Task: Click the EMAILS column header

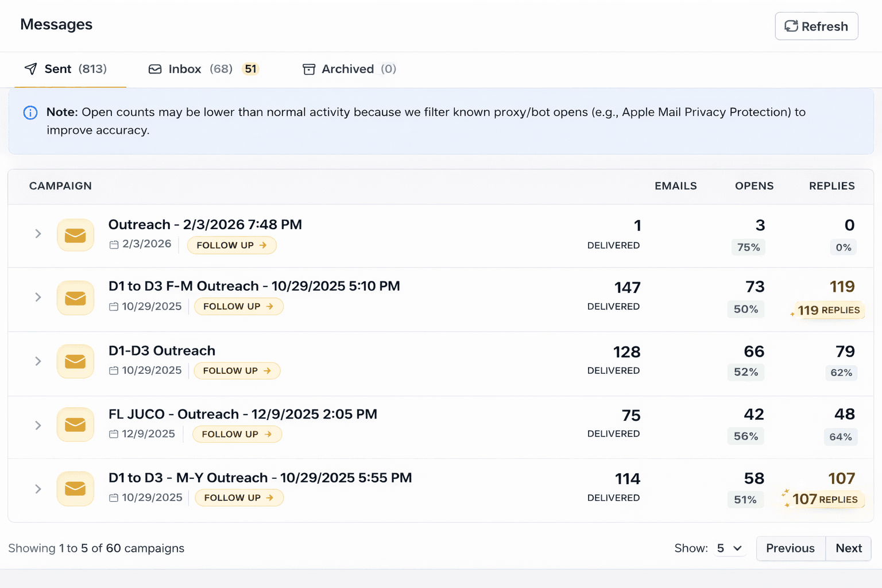Action: pyautogui.click(x=676, y=186)
